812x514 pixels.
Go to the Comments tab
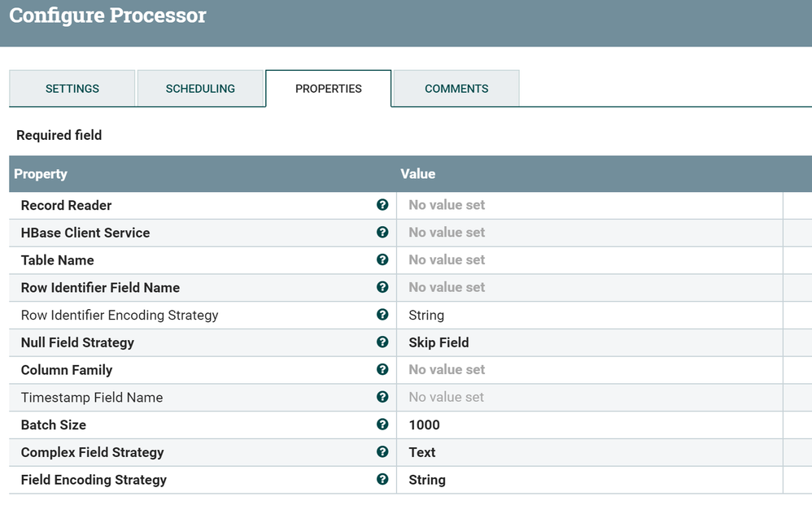click(x=456, y=89)
